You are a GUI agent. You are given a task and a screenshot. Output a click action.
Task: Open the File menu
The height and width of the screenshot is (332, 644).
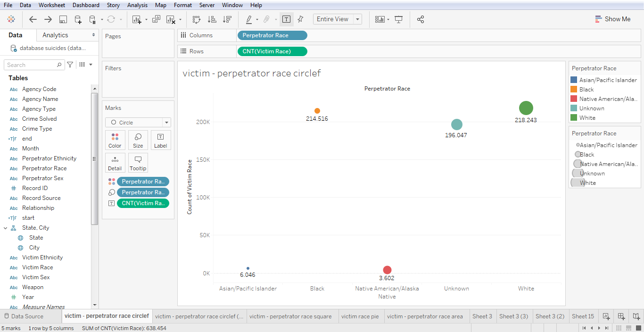click(x=8, y=5)
